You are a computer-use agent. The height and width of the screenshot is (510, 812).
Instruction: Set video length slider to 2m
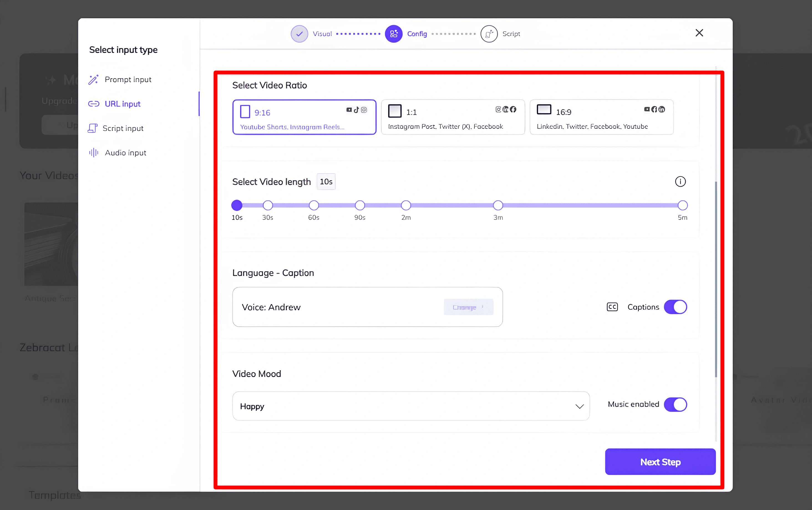pos(406,205)
